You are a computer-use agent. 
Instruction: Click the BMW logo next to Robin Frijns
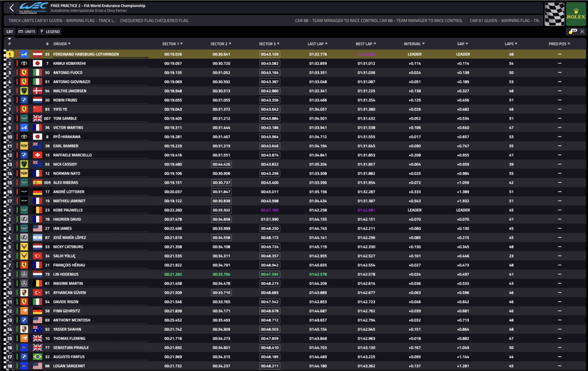click(24, 100)
